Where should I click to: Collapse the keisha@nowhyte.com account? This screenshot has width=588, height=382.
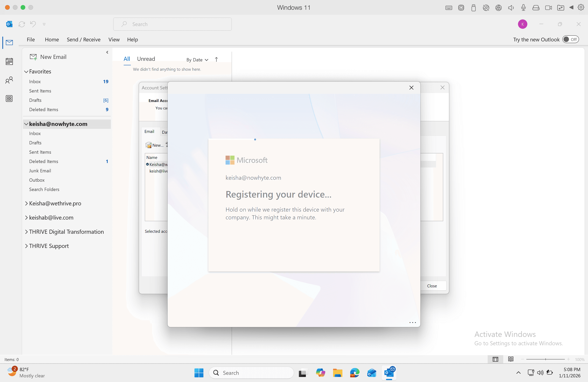(26, 124)
